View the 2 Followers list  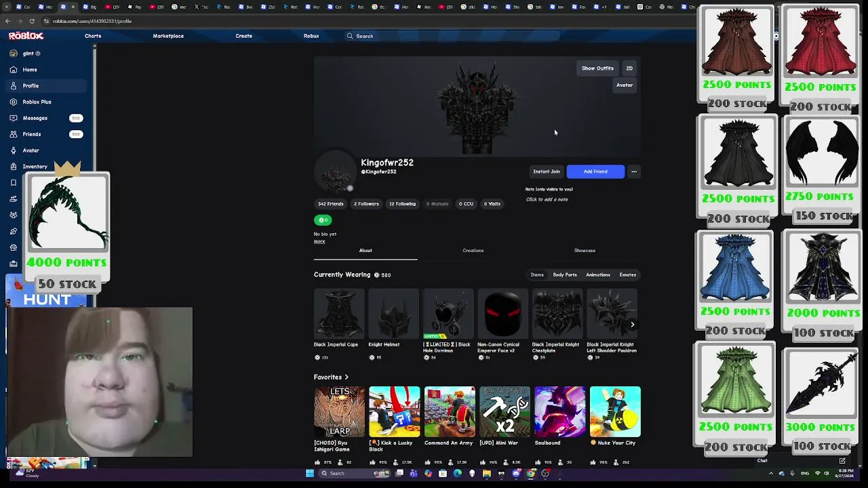(366, 204)
